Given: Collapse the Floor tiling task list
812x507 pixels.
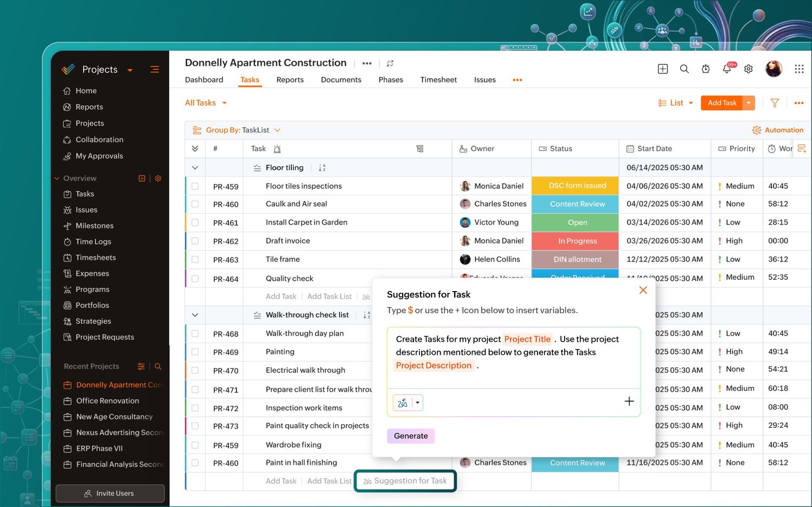Looking at the screenshot, I should [x=195, y=168].
